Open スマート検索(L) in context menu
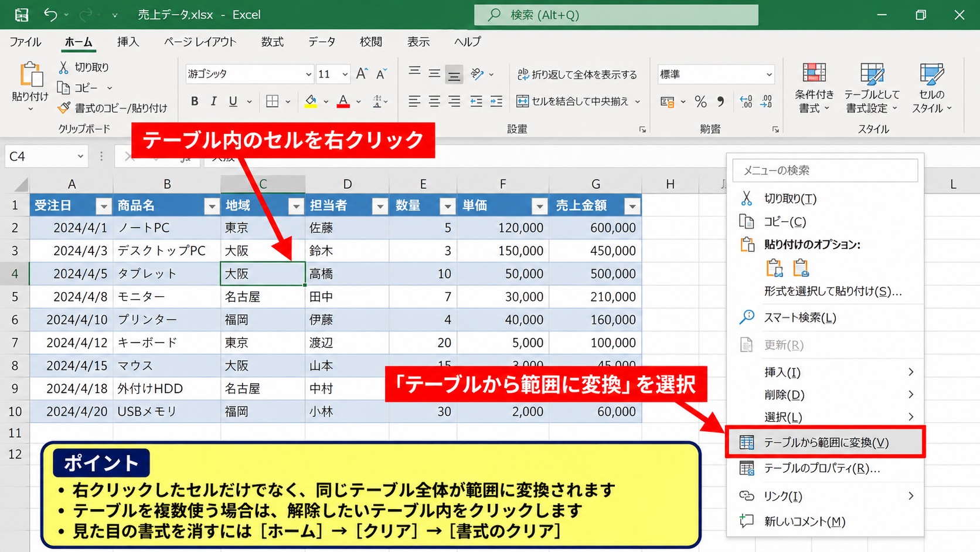Viewport: 980px width, 552px height. coord(825,317)
